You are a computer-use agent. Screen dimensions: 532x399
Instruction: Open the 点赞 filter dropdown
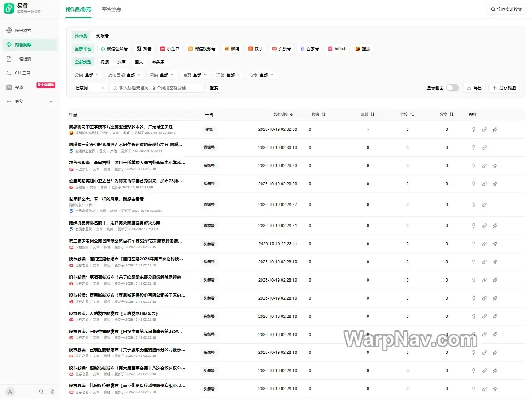tap(196, 75)
